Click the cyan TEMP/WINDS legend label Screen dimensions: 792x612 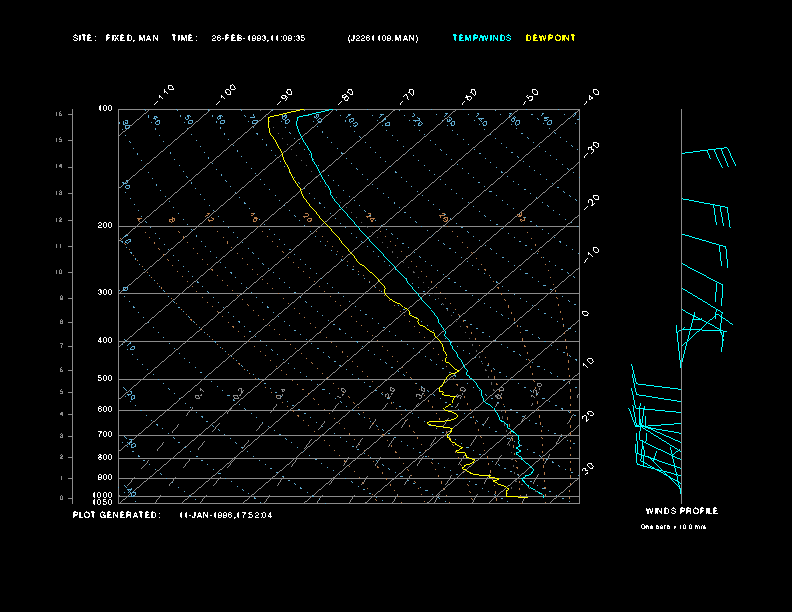[481, 38]
